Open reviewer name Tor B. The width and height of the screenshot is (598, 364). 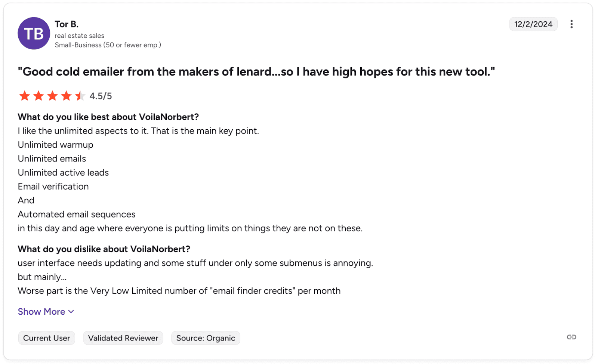coord(67,24)
